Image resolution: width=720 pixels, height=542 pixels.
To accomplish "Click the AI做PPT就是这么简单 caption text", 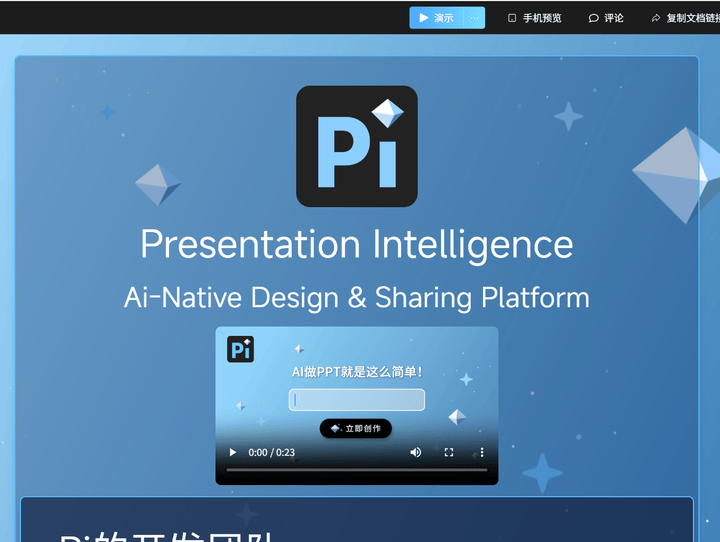I will 357,372.
